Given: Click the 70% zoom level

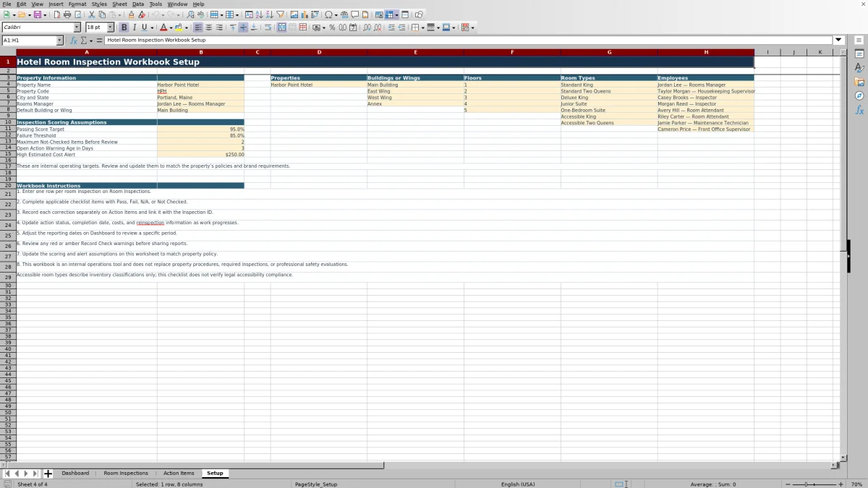Looking at the screenshot, I should pos(856,484).
